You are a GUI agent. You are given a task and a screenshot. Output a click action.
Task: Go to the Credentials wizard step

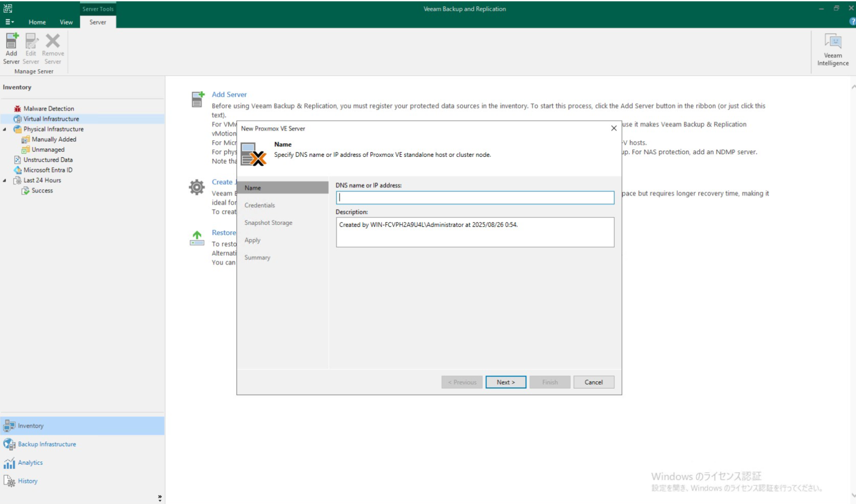click(260, 205)
